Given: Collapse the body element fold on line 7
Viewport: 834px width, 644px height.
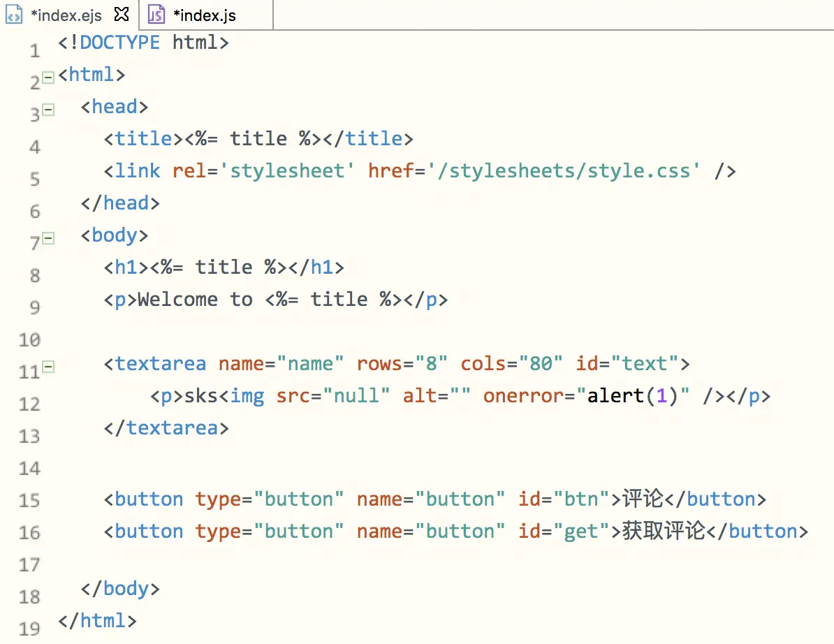Looking at the screenshot, I should point(48,238).
